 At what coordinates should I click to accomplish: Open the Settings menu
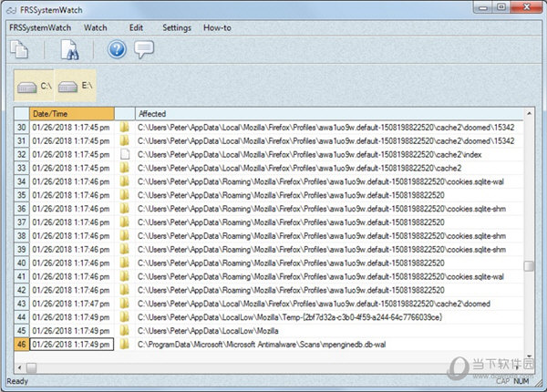point(177,28)
